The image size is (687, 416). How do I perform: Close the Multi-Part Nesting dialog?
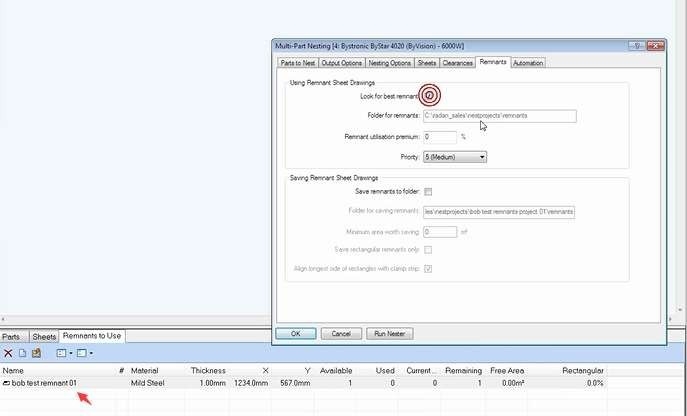[655, 46]
